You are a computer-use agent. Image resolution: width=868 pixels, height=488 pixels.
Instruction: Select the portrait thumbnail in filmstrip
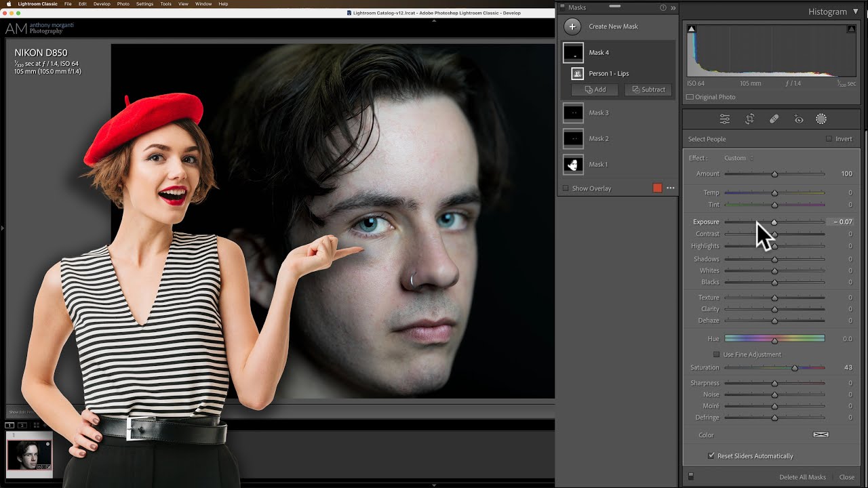click(29, 455)
